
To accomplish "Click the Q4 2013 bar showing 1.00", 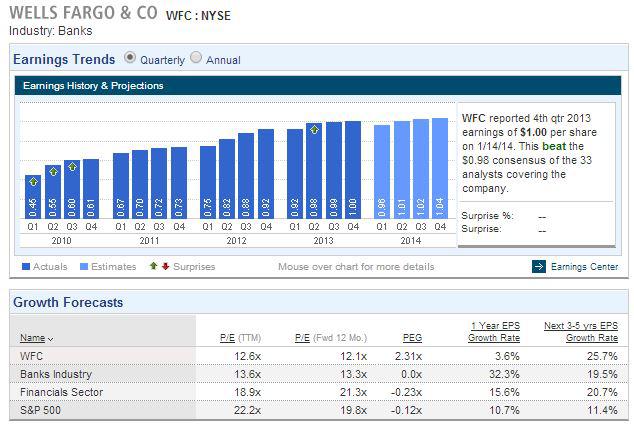I will [353, 170].
